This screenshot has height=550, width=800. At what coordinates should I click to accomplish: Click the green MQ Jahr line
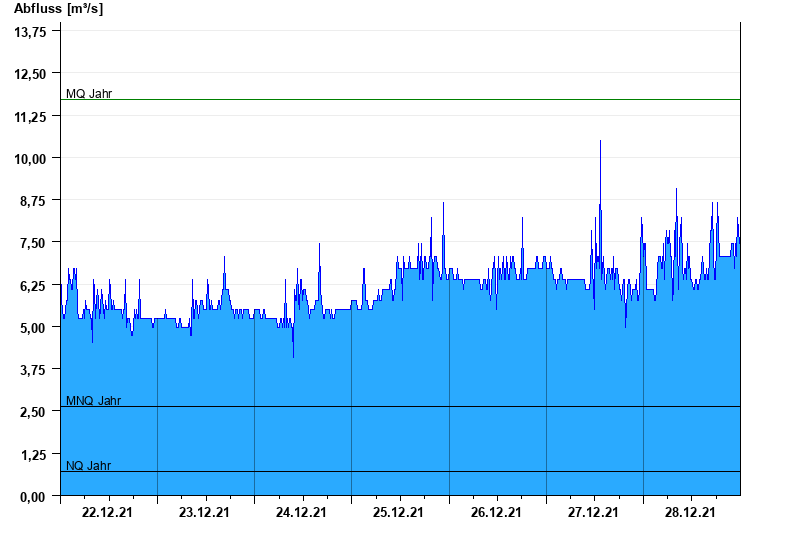coord(401,99)
